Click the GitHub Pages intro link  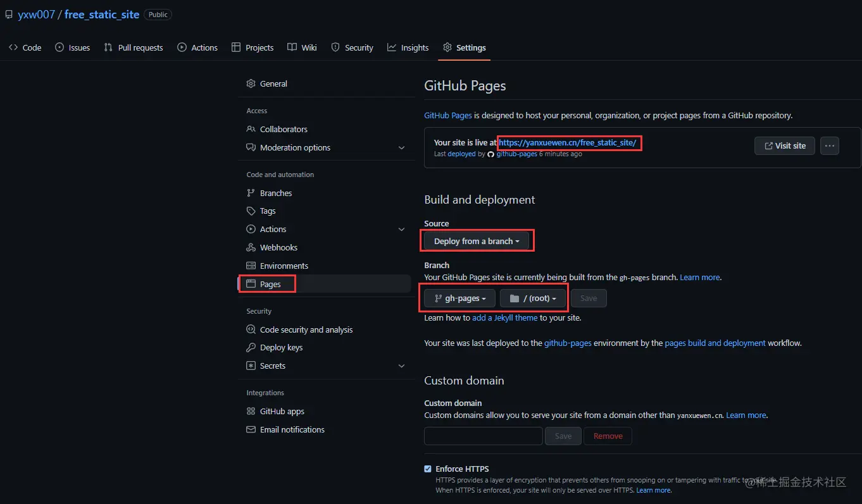[x=448, y=116]
